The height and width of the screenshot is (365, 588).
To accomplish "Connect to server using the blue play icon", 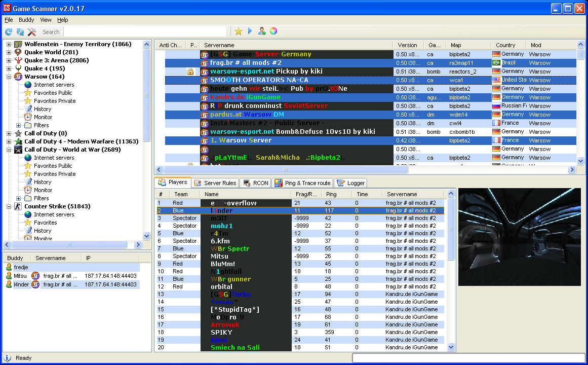I will (x=250, y=31).
